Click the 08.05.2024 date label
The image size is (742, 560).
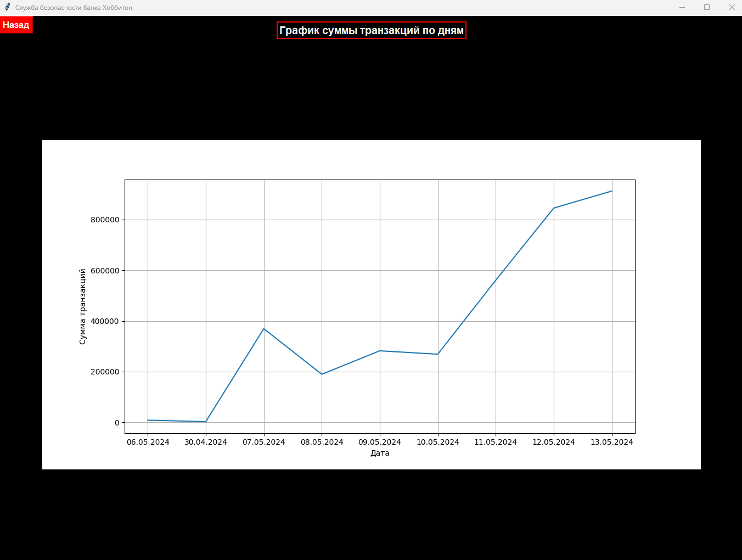[x=322, y=442]
